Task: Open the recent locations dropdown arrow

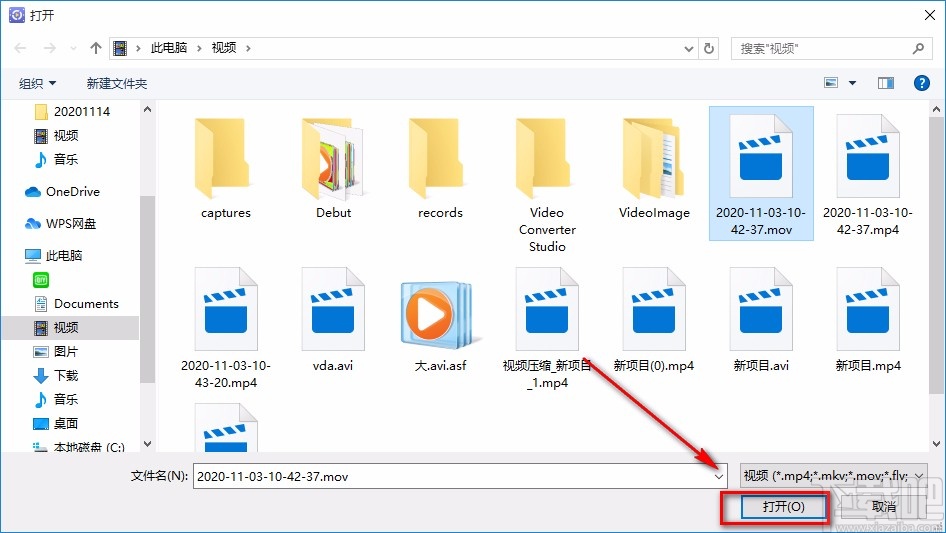Action: point(73,48)
